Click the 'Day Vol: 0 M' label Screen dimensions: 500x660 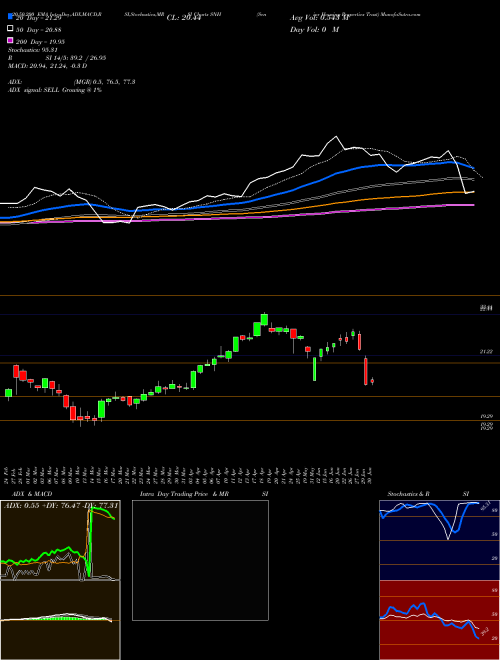pos(314,29)
